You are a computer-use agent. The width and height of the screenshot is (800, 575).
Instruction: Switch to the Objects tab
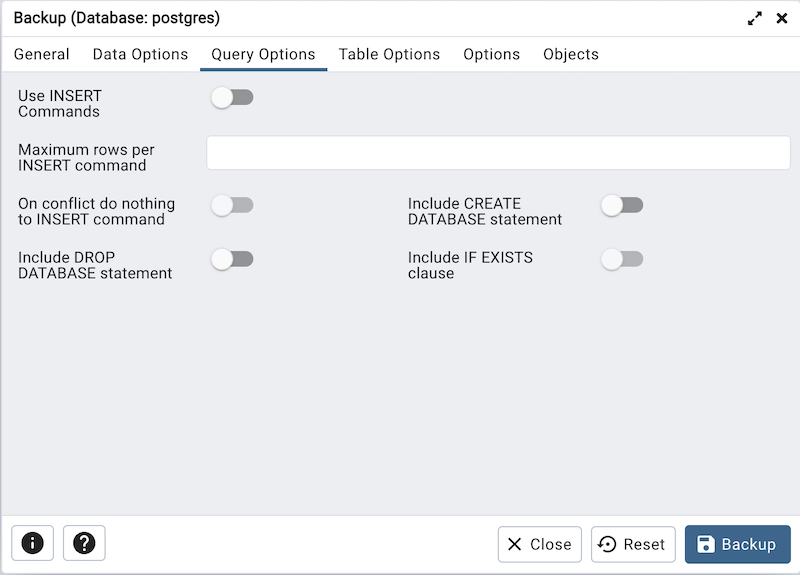point(571,55)
